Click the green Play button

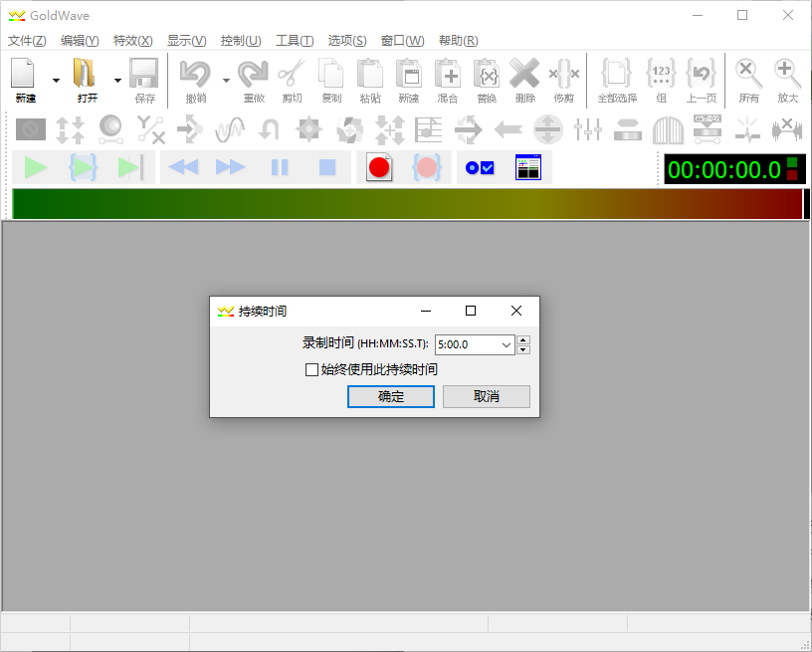36,167
